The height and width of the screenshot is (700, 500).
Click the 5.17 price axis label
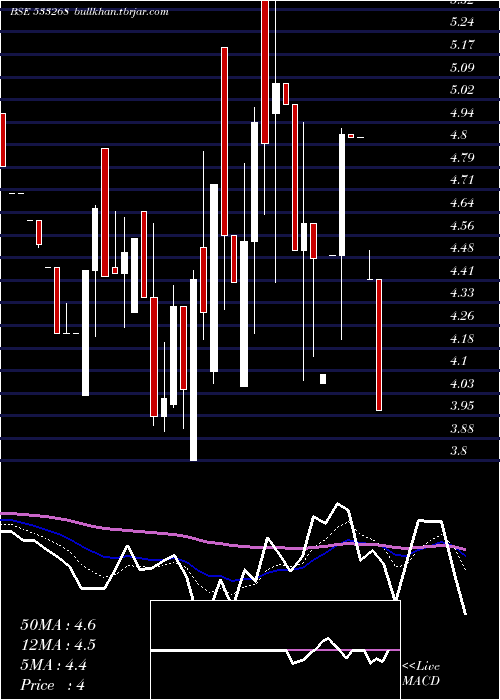click(x=462, y=45)
